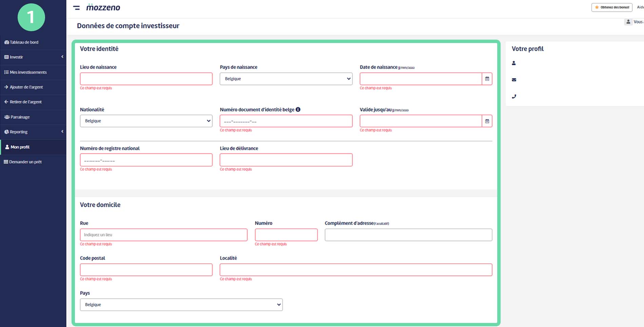Focus the Rue street field

click(x=164, y=235)
